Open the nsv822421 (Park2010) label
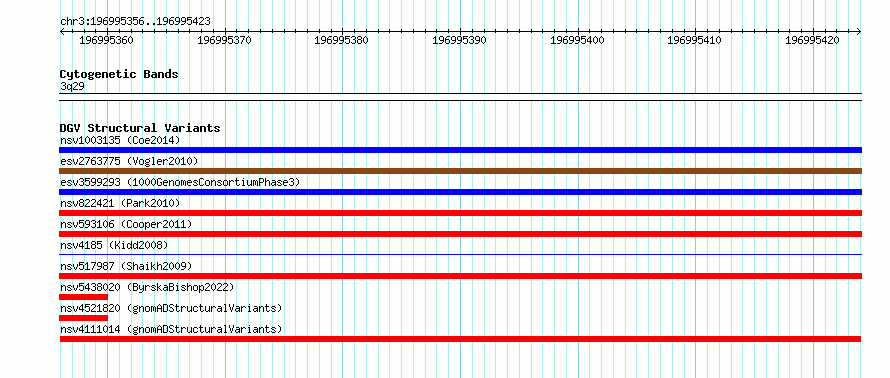This screenshot has width=890, height=378. (120, 203)
